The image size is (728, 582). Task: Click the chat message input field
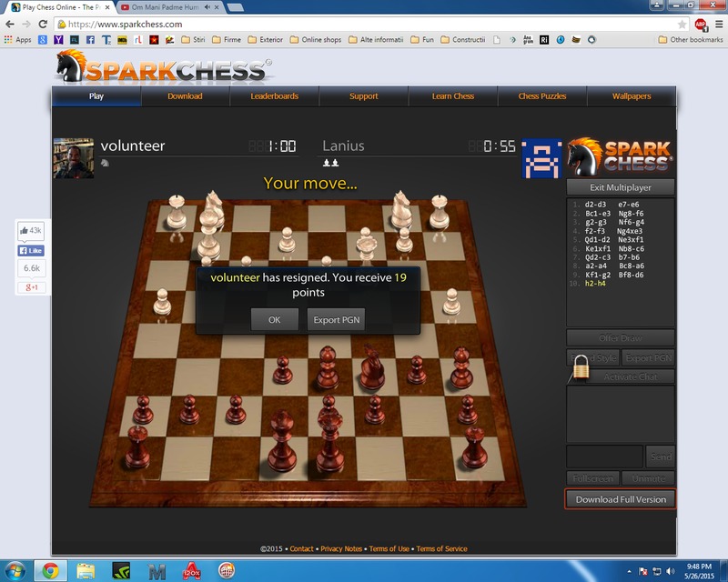pos(604,457)
